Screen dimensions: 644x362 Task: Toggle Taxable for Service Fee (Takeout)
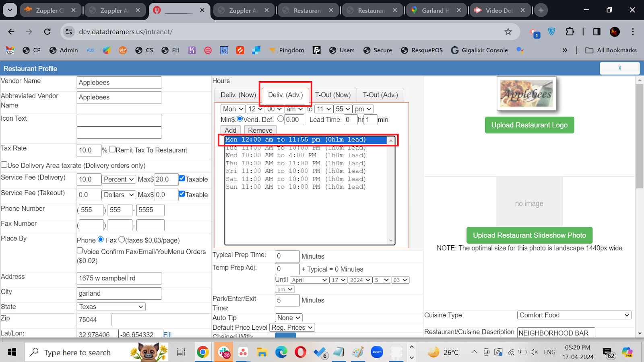click(x=182, y=193)
